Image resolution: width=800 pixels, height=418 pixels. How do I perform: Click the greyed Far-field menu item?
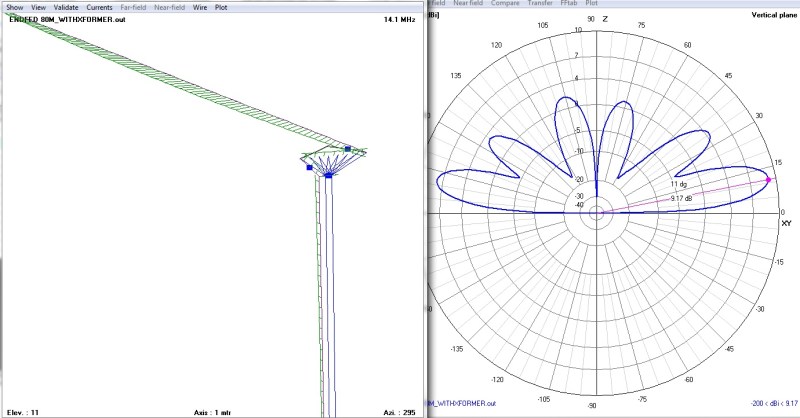point(133,7)
